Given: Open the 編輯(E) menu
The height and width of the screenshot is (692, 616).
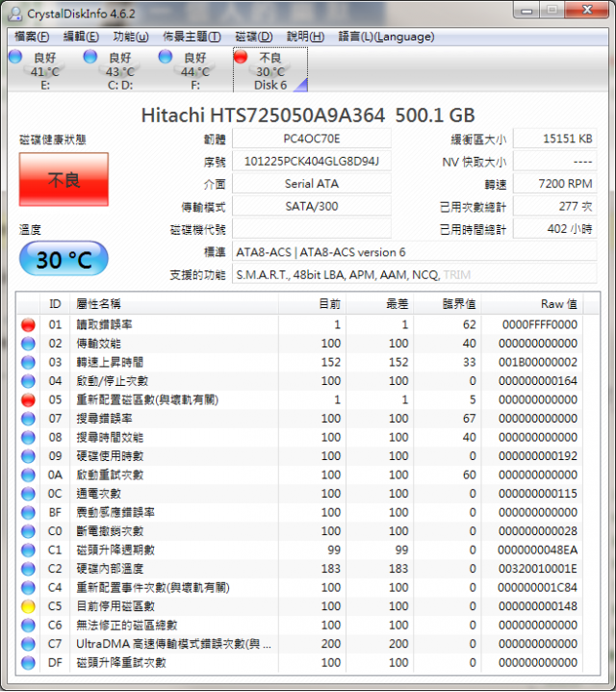Looking at the screenshot, I should pos(81,37).
